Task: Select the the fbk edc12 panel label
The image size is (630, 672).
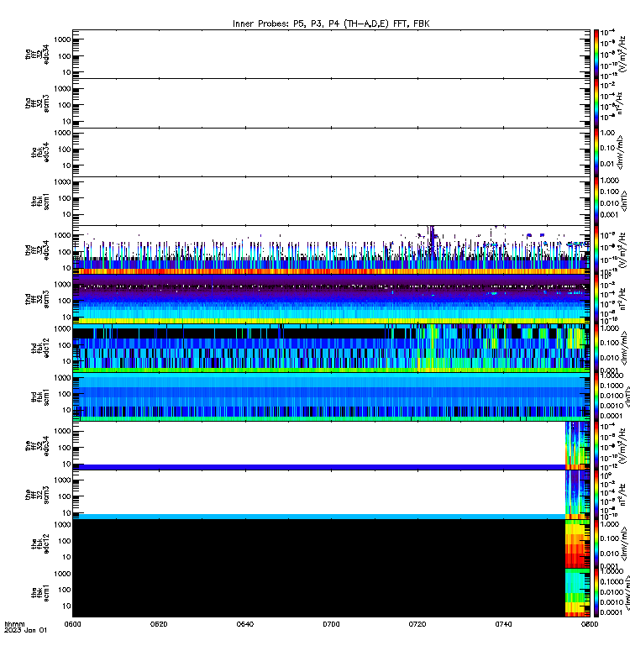Action: (x=40, y=543)
